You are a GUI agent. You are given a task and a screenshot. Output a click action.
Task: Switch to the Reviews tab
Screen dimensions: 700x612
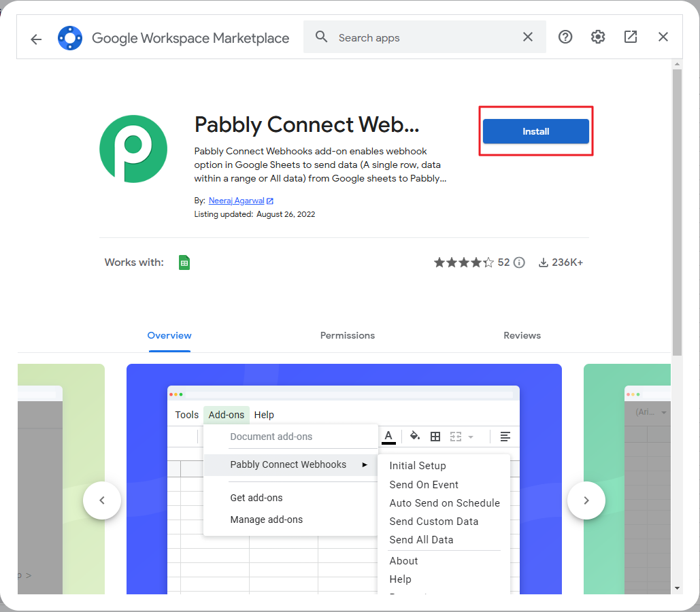tap(522, 335)
